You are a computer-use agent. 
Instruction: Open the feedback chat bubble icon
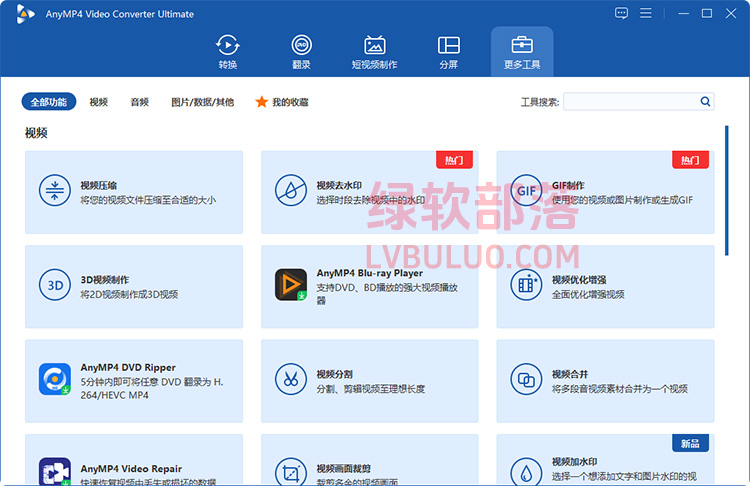621,13
